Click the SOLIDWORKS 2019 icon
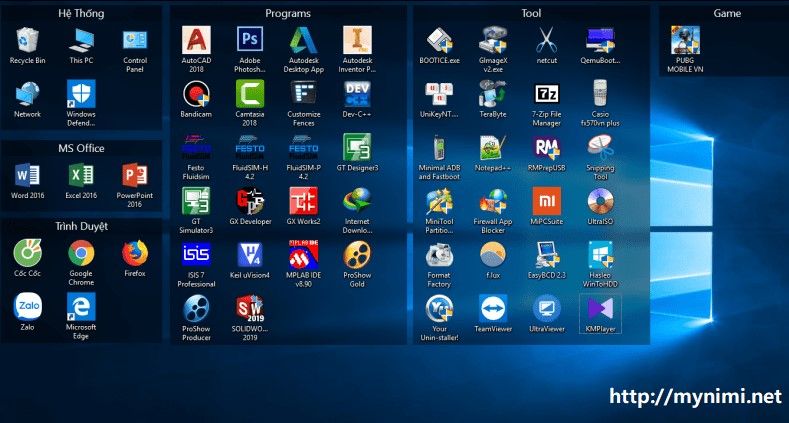 tap(250, 309)
